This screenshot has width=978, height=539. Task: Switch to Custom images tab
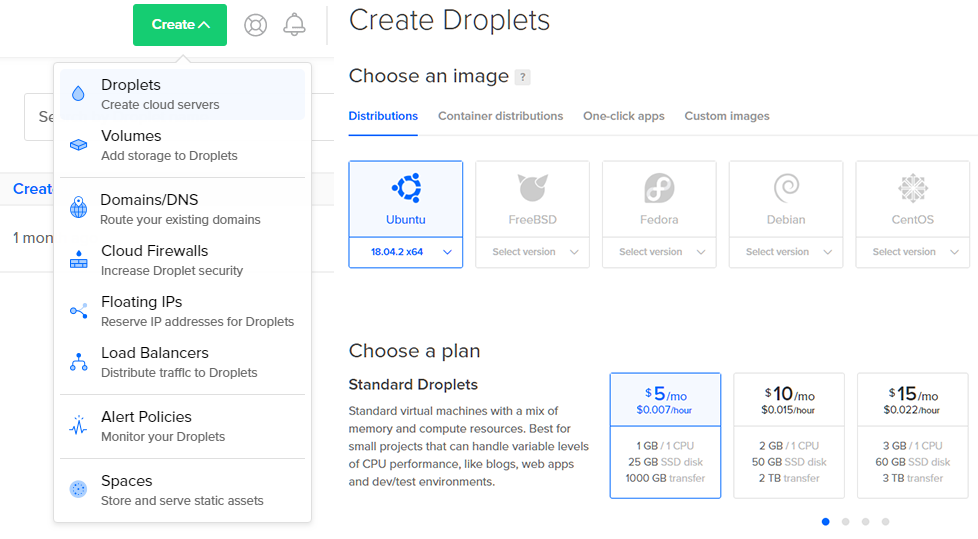pos(727,116)
